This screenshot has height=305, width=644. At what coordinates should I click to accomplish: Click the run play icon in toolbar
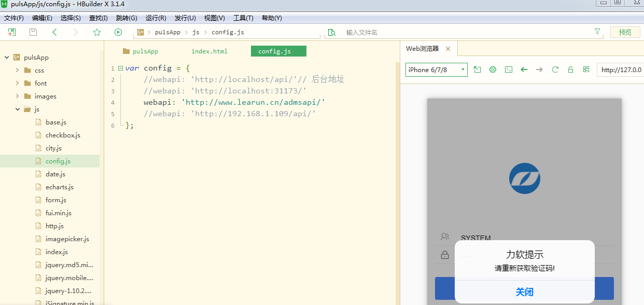[x=118, y=32]
